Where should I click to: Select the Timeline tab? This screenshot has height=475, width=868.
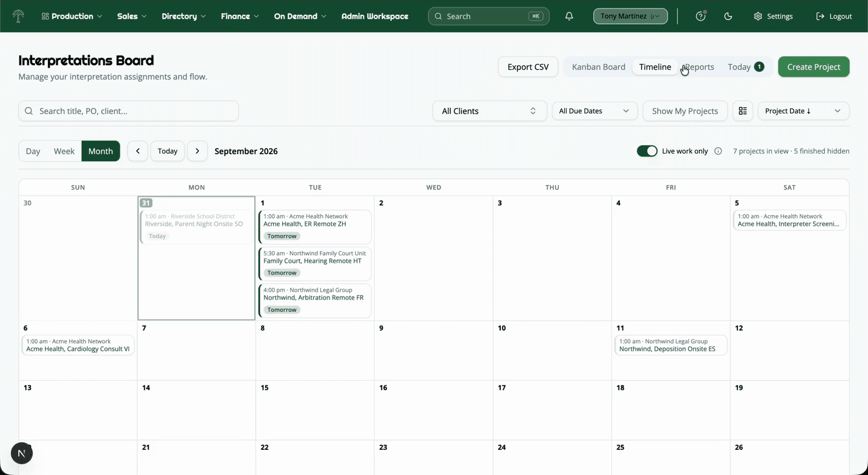[x=655, y=67]
